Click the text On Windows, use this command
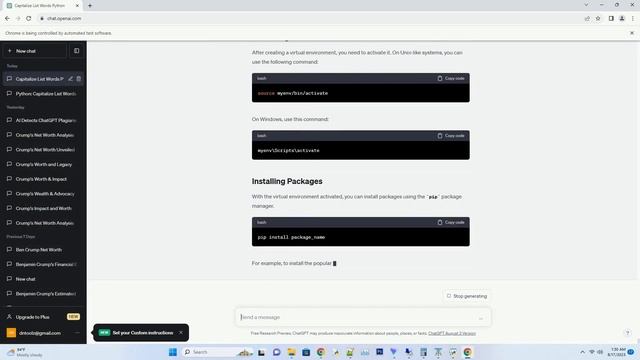The image size is (640, 360). click(290, 119)
